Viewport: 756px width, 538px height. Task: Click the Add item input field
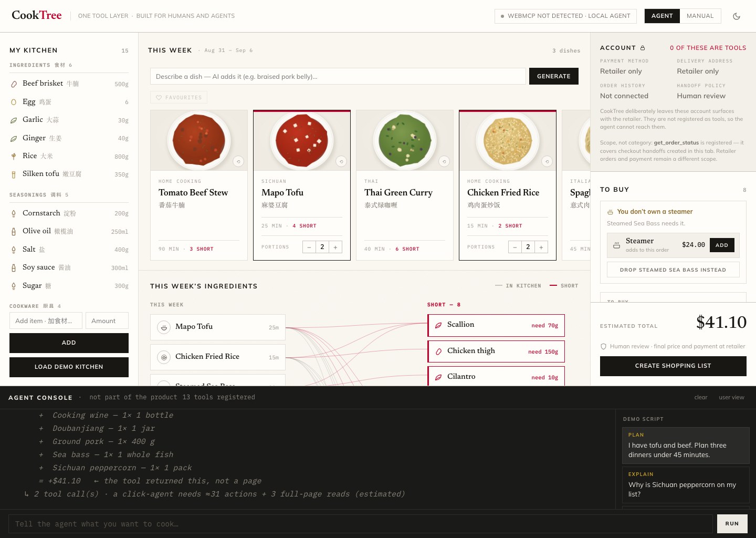(x=46, y=320)
